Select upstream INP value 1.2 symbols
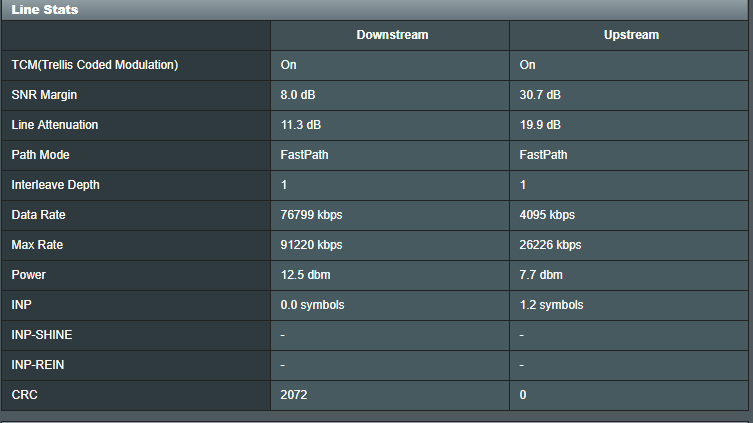The image size is (753, 423). click(551, 305)
